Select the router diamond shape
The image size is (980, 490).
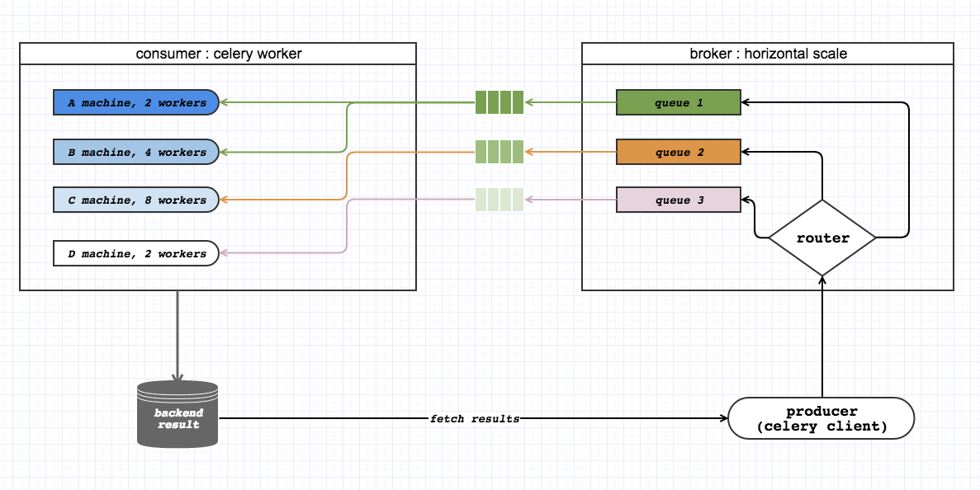tap(822, 238)
